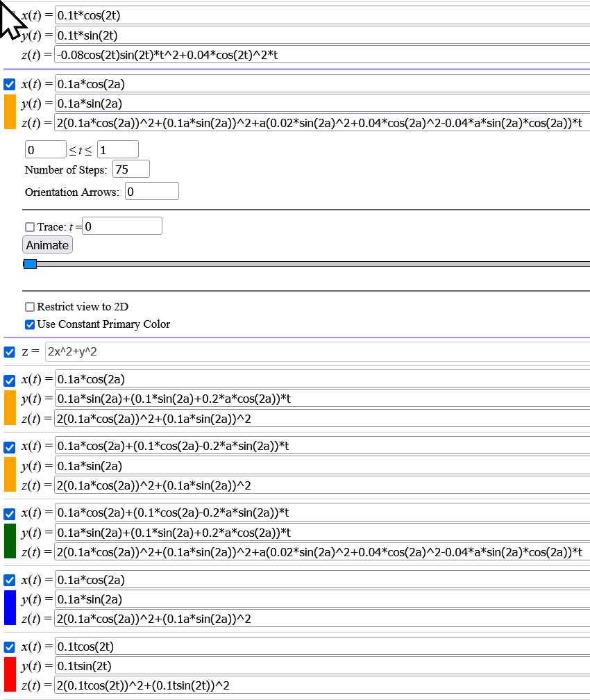Image resolution: width=590 pixels, height=700 pixels.
Task: Open the blue curve color swatch
Action: [10, 608]
